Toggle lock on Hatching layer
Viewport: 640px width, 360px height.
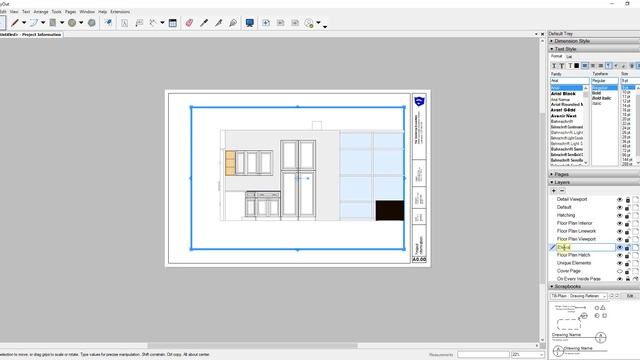tap(628, 215)
